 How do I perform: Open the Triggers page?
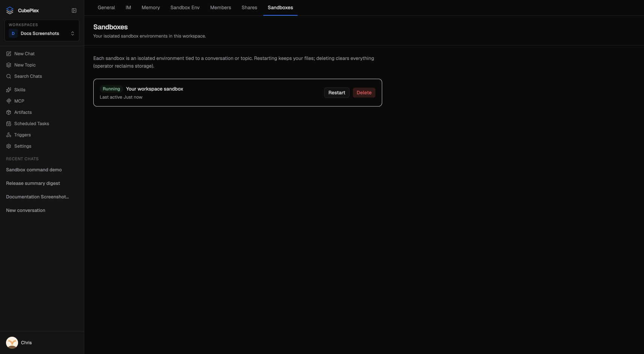(42, 135)
